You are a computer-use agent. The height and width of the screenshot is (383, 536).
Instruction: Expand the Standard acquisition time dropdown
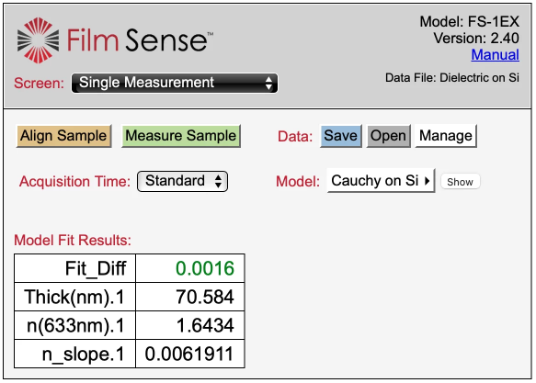[x=182, y=181]
